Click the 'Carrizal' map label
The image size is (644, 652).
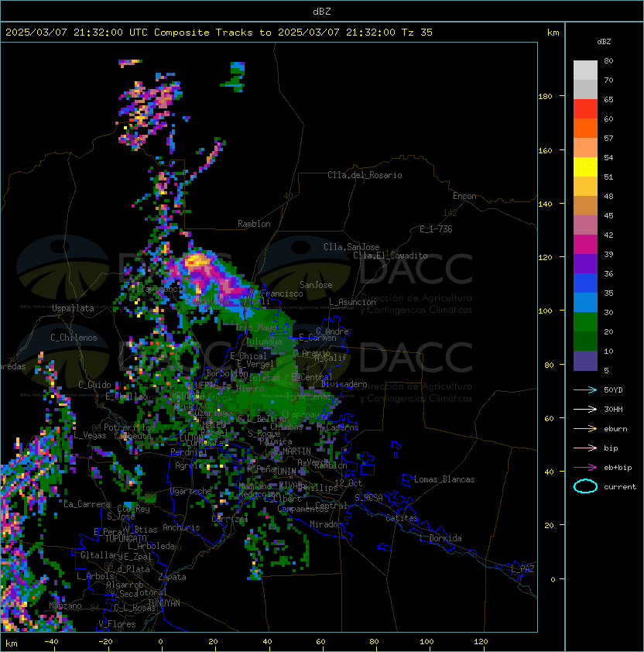[230, 519]
